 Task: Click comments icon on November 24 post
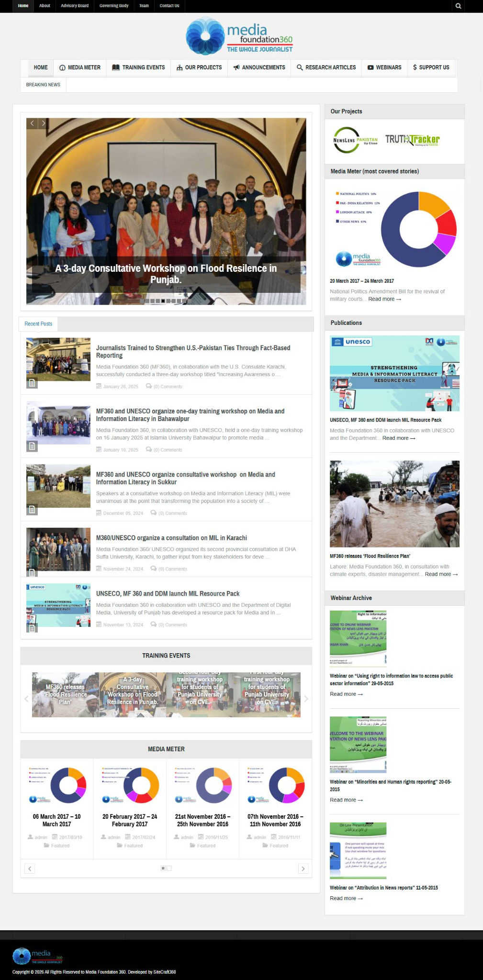click(154, 568)
